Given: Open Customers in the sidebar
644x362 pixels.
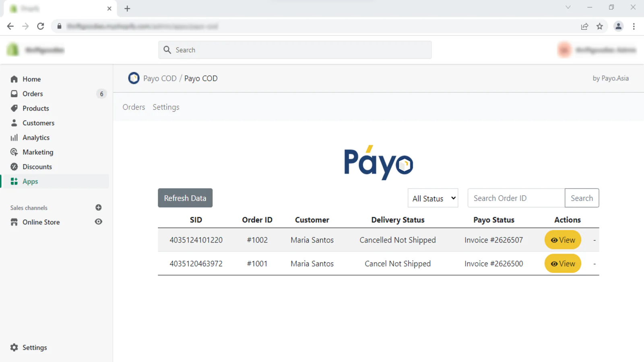Looking at the screenshot, I should [38, 123].
